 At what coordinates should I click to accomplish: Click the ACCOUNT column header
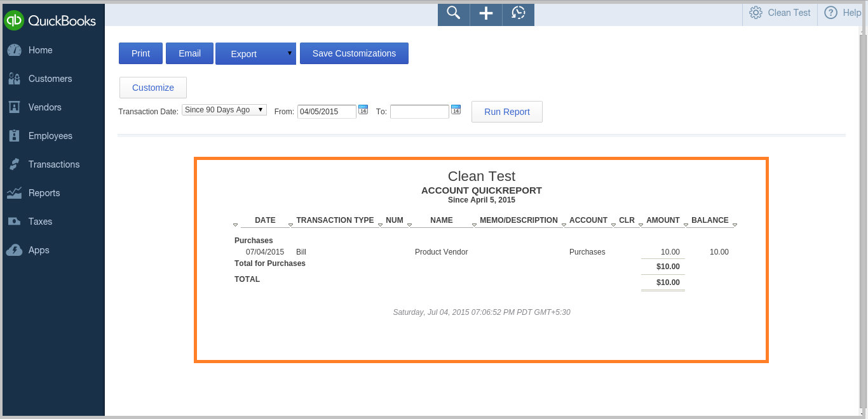coord(588,220)
